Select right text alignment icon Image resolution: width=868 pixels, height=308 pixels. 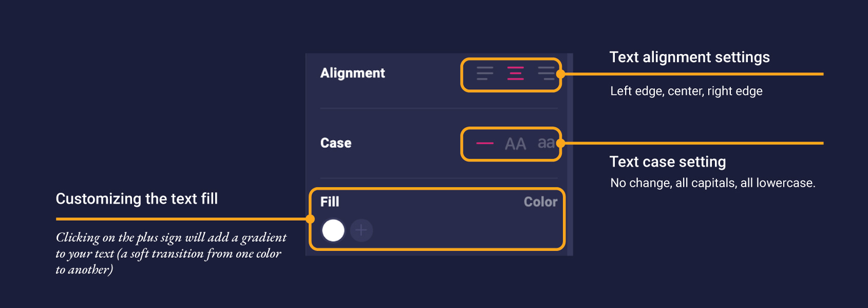[546, 73]
